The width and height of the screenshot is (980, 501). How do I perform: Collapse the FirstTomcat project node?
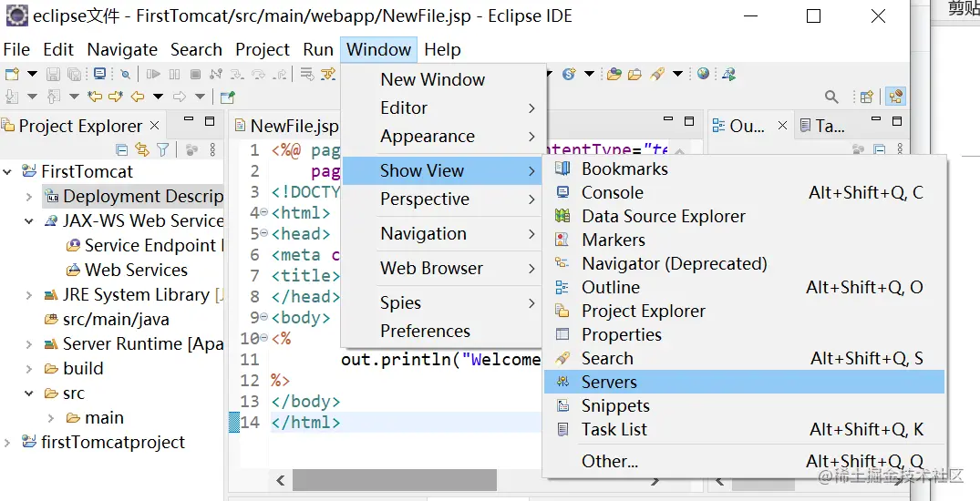click(x=7, y=172)
